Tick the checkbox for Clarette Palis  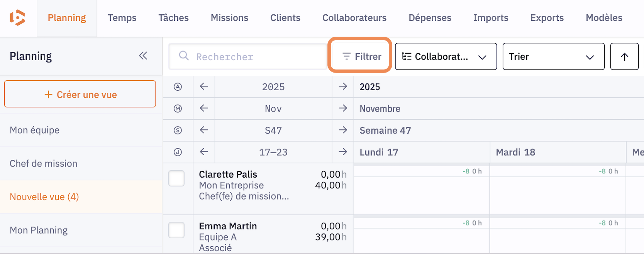[x=176, y=178]
